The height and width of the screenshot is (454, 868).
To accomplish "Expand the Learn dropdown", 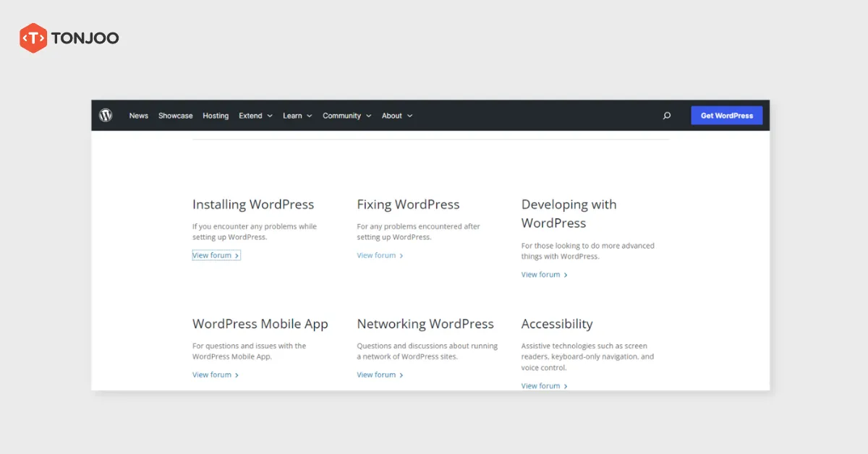I will pyautogui.click(x=297, y=115).
